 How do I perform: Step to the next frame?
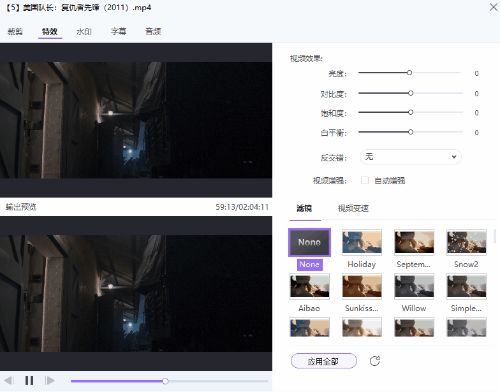tap(49, 380)
